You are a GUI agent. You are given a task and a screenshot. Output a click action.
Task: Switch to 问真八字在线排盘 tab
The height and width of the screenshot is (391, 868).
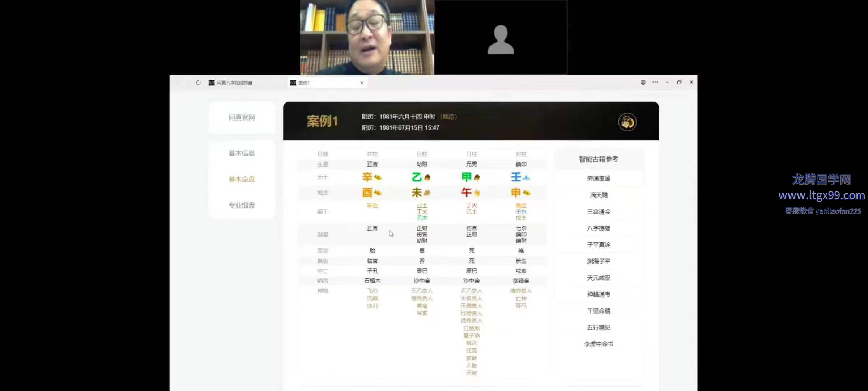pyautogui.click(x=234, y=83)
